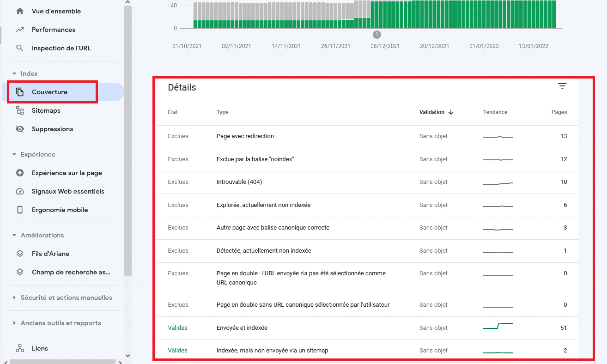Expand Anciens outils et rapports

coord(14,323)
